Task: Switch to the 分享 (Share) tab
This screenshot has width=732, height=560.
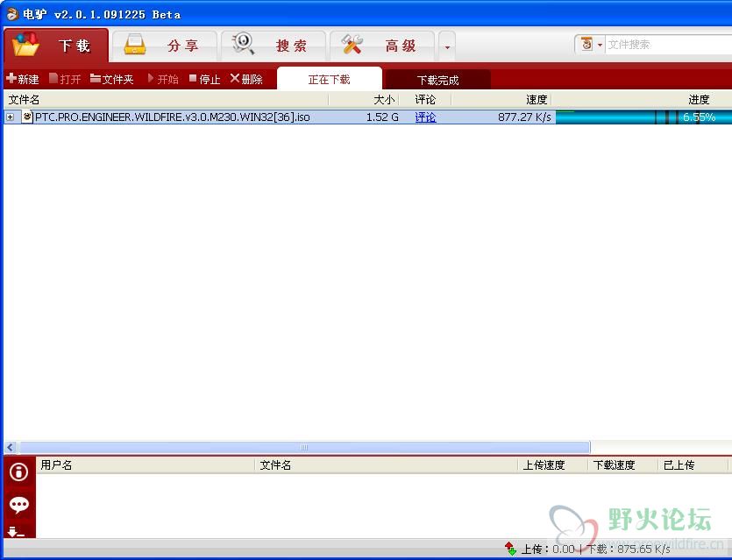Action: click(165, 46)
